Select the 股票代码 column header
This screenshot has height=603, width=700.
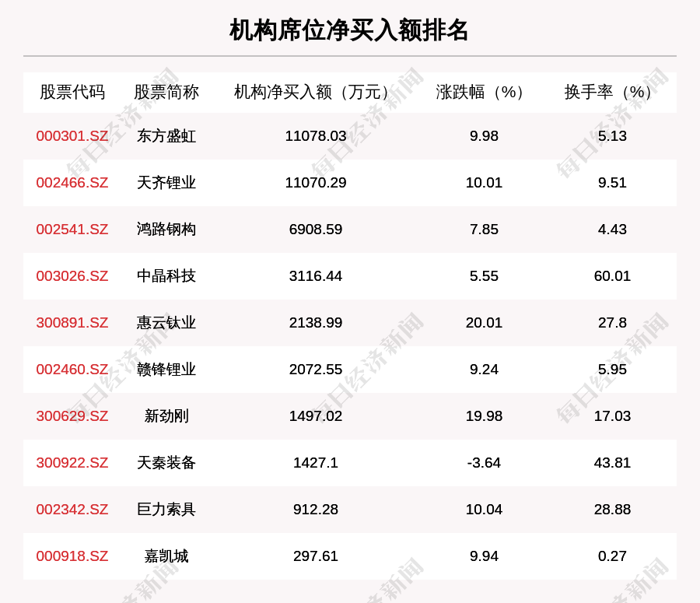click(72, 92)
